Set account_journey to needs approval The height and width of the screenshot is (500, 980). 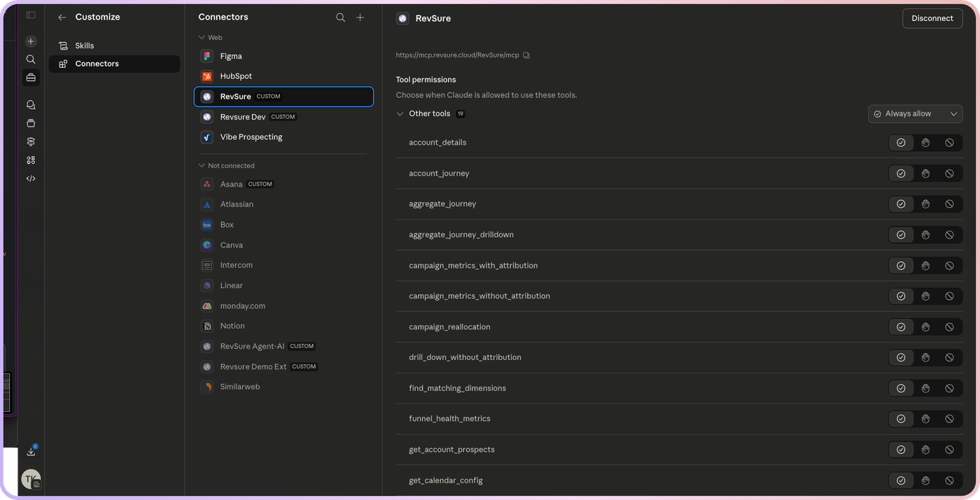[x=925, y=173]
